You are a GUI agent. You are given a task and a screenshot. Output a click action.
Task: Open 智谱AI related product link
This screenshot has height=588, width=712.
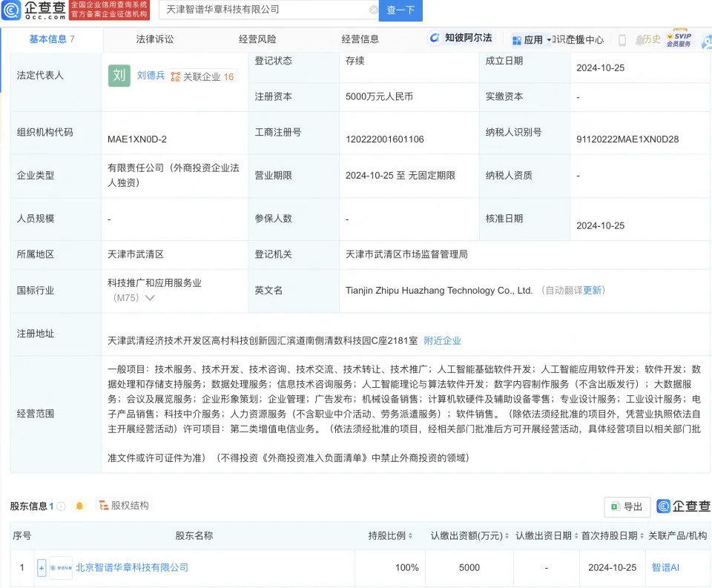[x=665, y=567]
